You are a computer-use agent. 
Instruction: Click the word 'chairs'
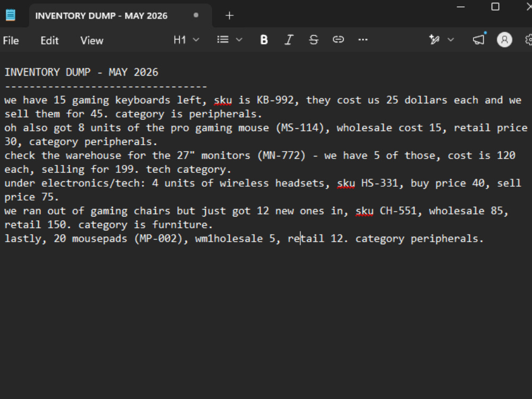click(x=152, y=211)
